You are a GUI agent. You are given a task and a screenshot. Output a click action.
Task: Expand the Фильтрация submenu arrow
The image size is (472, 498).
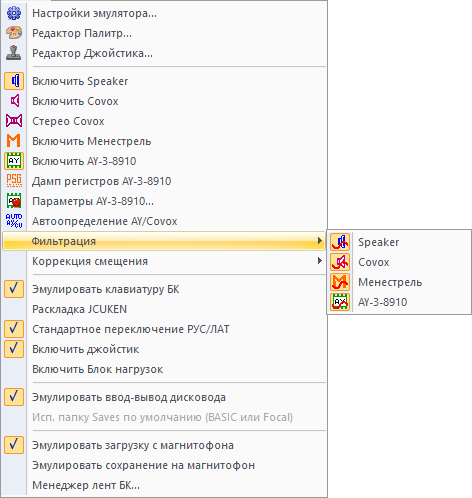(320, 241)
